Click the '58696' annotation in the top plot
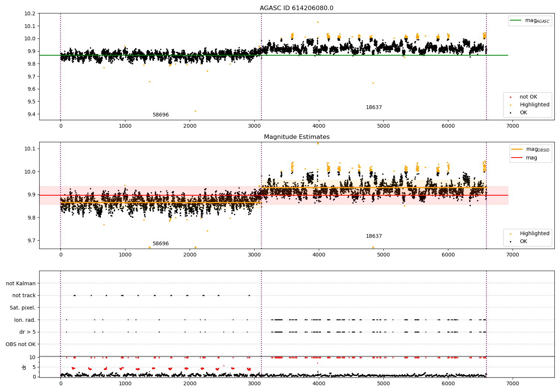 (161, 115)
